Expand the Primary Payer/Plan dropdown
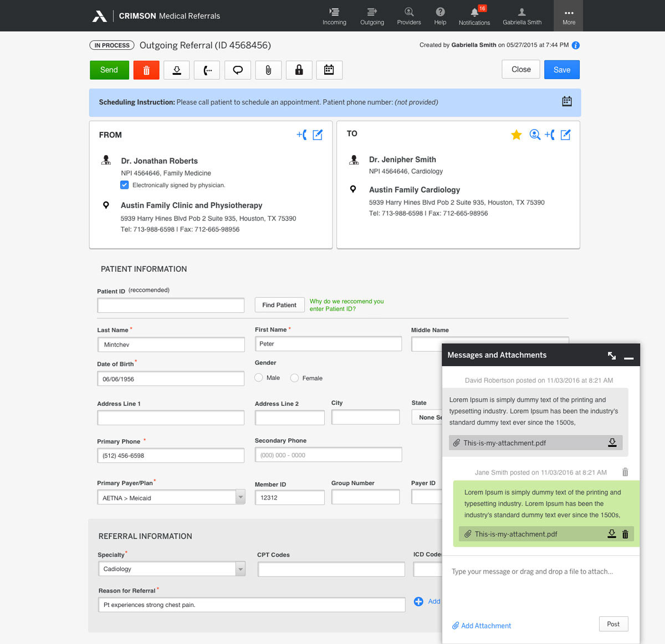This screenshot has width=665, height=644. (x=240, y=497)
